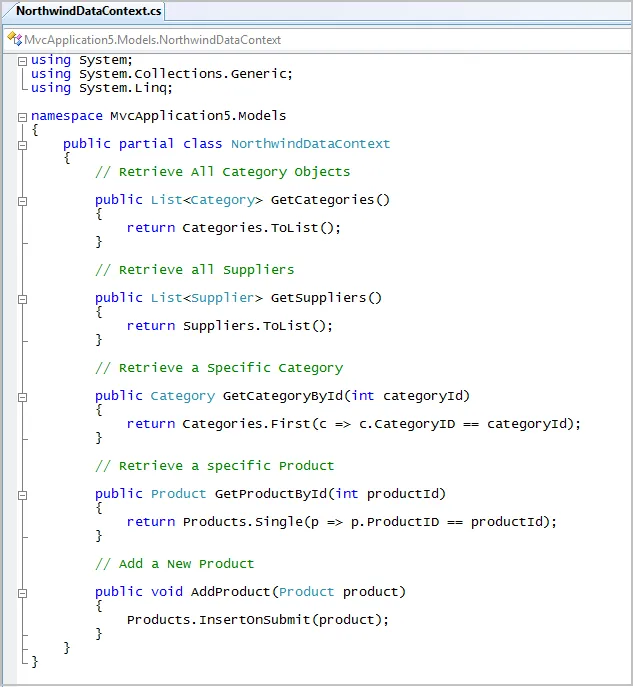The height and width of the screenshot is (687, 633).
Task: Click the GetCategories() method name
Action: [330, 200]
